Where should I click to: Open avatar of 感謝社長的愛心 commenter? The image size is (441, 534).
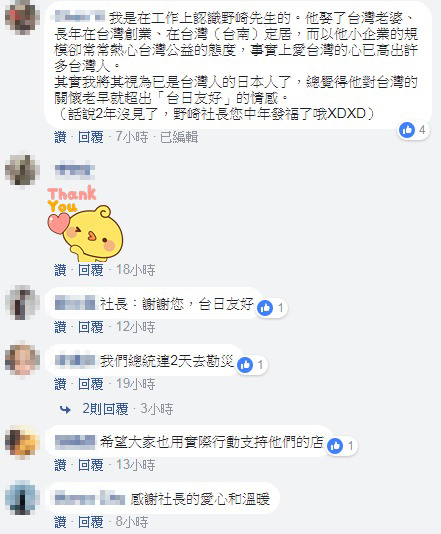22,497
